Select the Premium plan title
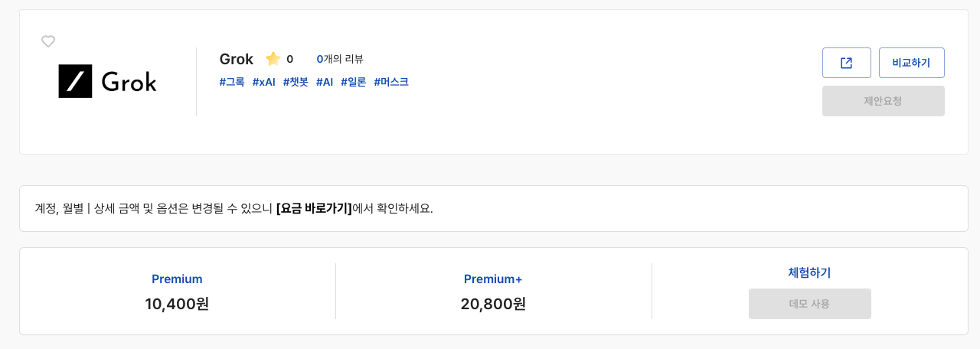This screenshot has height=349, width=980. click(x=177, y=279)
